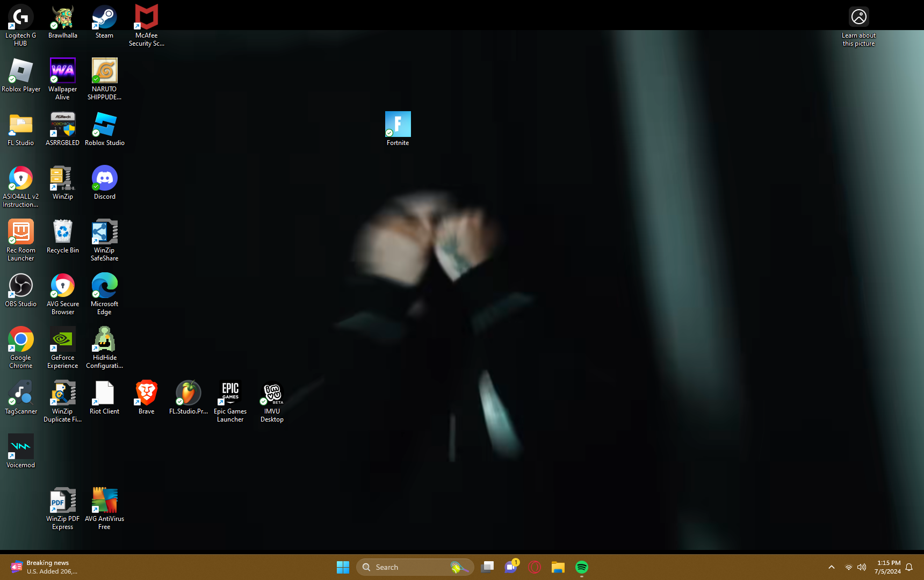Select the Recycle Bin
This screenshot has width=924, height=580.
63,236
